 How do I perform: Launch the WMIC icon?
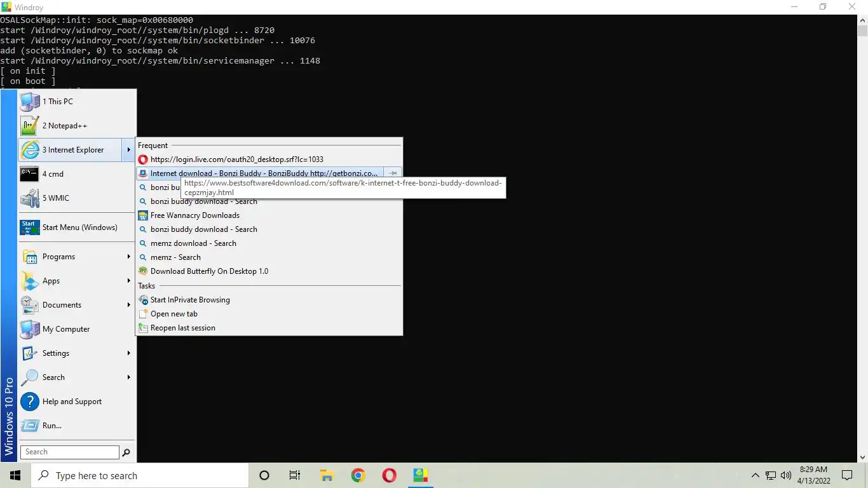[29, 198]
